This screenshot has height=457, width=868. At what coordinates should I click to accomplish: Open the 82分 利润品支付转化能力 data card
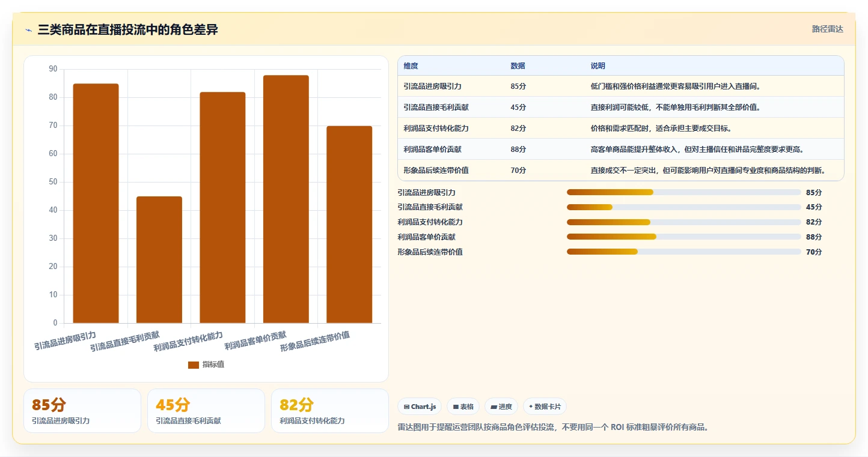(x=330, y=411)
